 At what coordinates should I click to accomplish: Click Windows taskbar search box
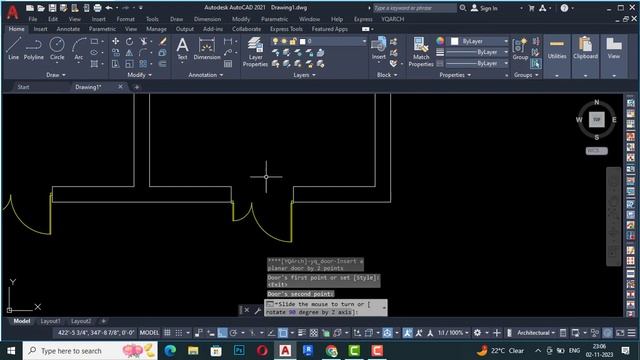pos(90,351)
